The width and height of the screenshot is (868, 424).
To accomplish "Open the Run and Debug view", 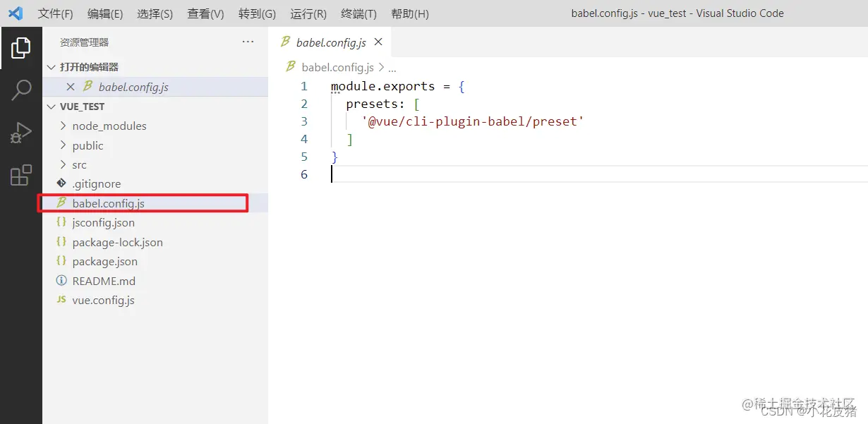I will 21,133.
